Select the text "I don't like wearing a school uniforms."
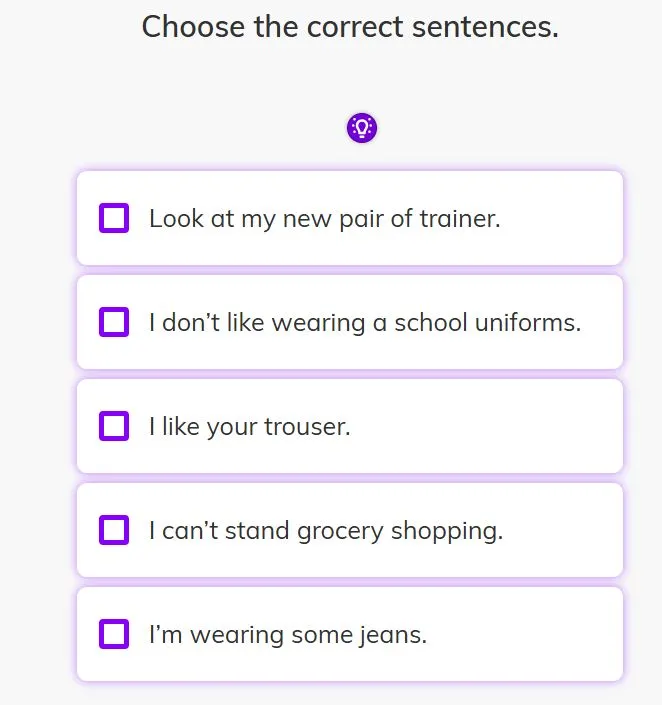662x705 pixels. pos(364,323)
